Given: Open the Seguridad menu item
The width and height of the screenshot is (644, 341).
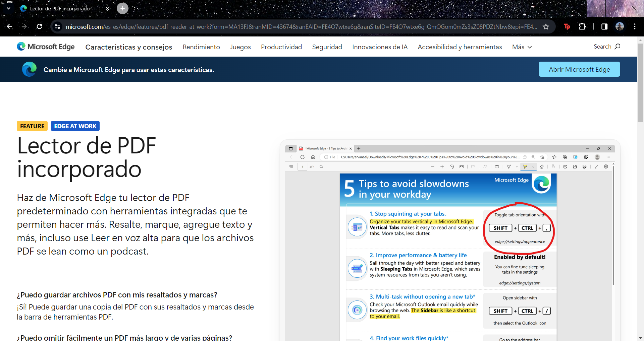Looking at the screenshot, I should 327,47.
